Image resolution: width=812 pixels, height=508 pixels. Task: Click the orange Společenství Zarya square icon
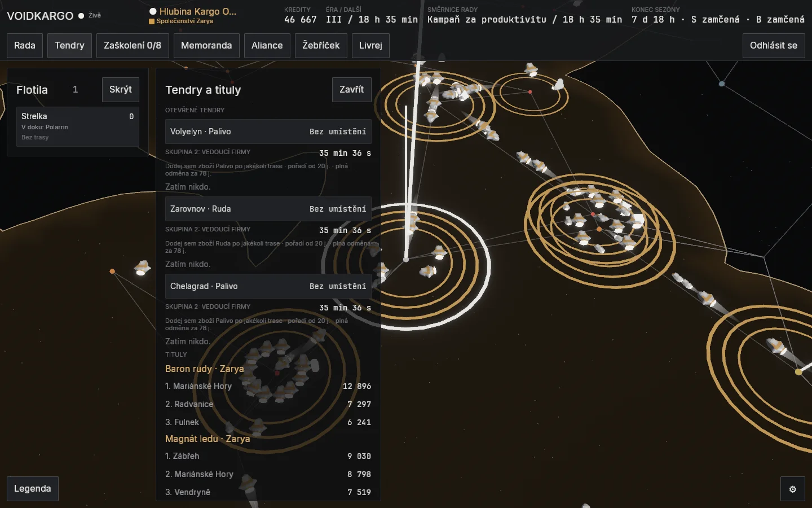coord(152,21)
